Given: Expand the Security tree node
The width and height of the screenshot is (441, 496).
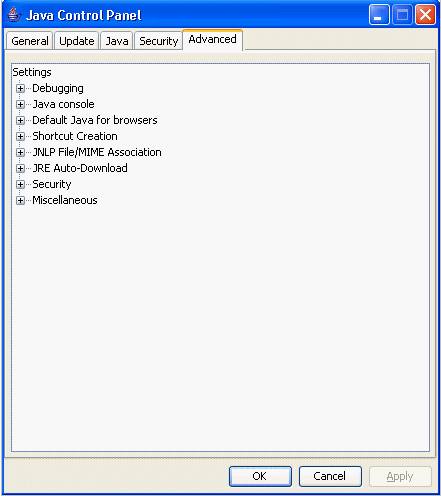Looking at the screenshot, I should point(20,184).
